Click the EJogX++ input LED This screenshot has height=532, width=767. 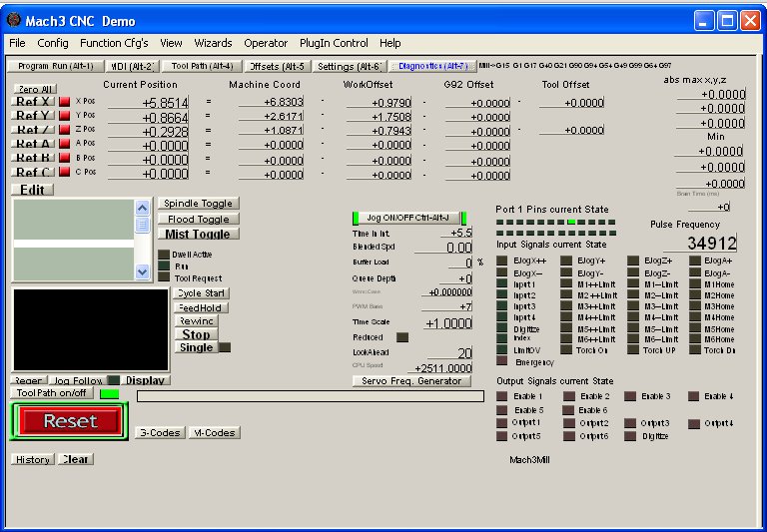point(502,261)
